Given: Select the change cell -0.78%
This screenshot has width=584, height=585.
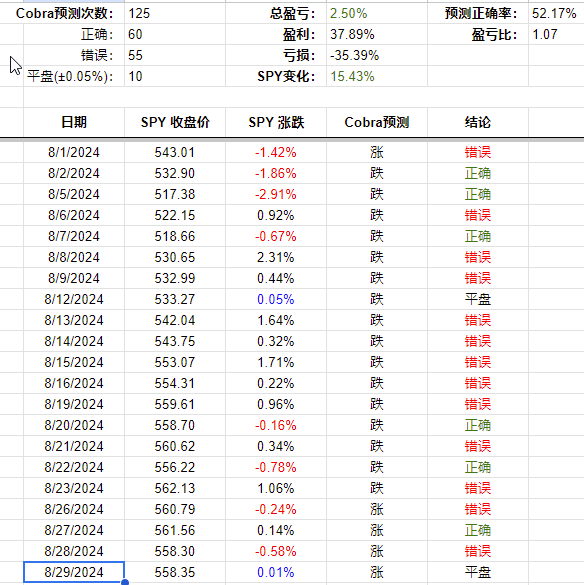Looking at the screenshot, I should pyautogui.click(x=276, y=467).
